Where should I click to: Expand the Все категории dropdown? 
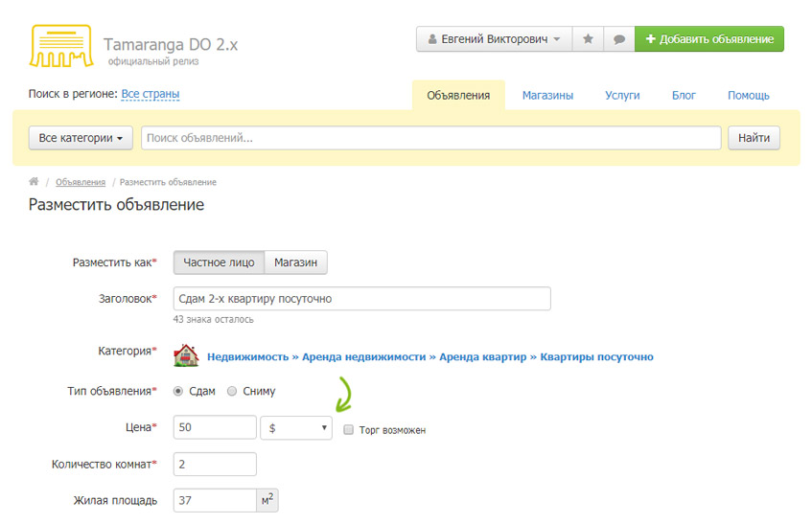[x=81, y=138]
